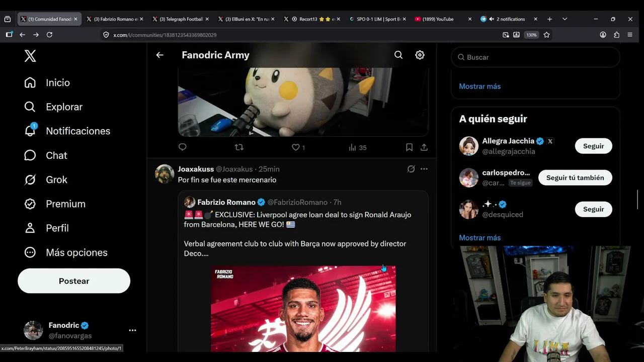Switch to Comunidad Fanodric browser tab
This screenshot has width=644, height=362.
49,19
